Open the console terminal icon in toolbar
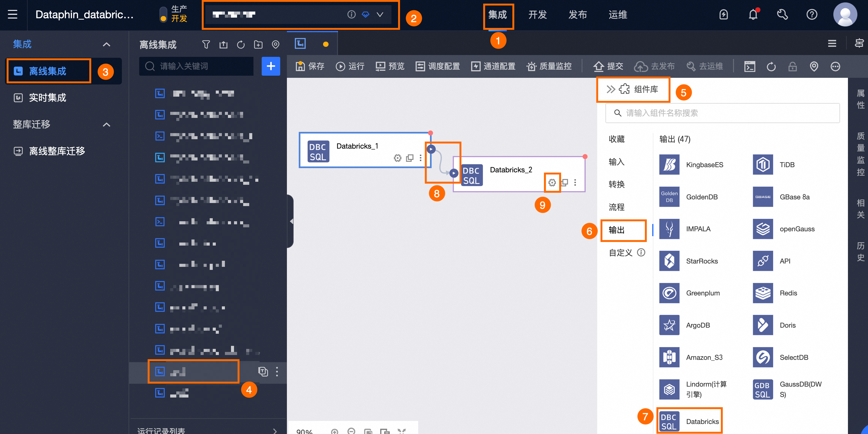Image resolution: width=868 pixels, height=434 pixels. tap(750, 66)
